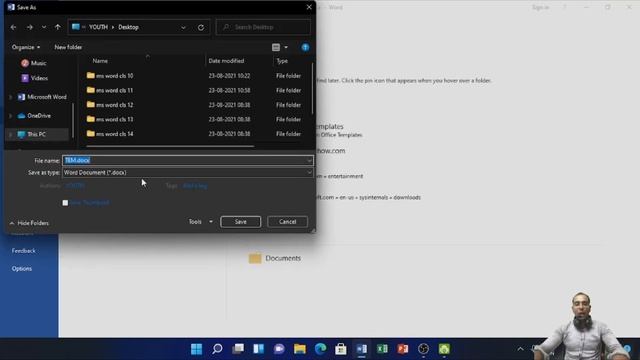This screenshot has height=360, width=640.
Task: Open taskbar Search
Action: [x=217, y=349]
